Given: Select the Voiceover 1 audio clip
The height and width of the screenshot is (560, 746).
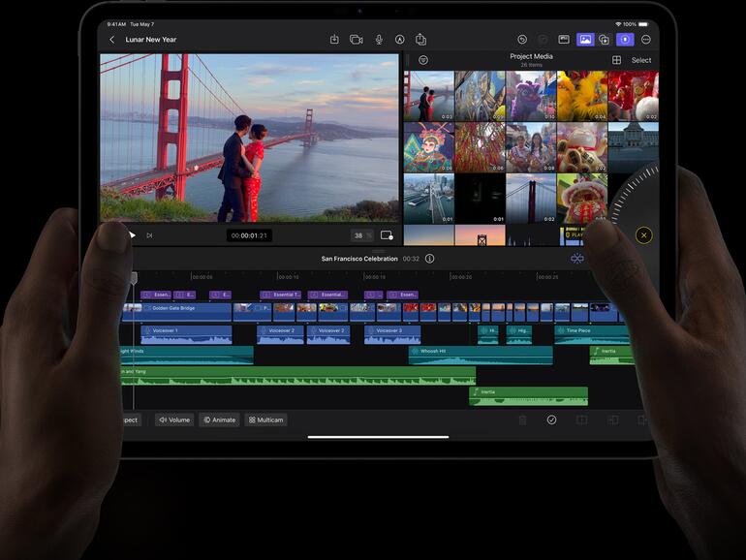Looking at the screenshot, I should pos(186,334).
